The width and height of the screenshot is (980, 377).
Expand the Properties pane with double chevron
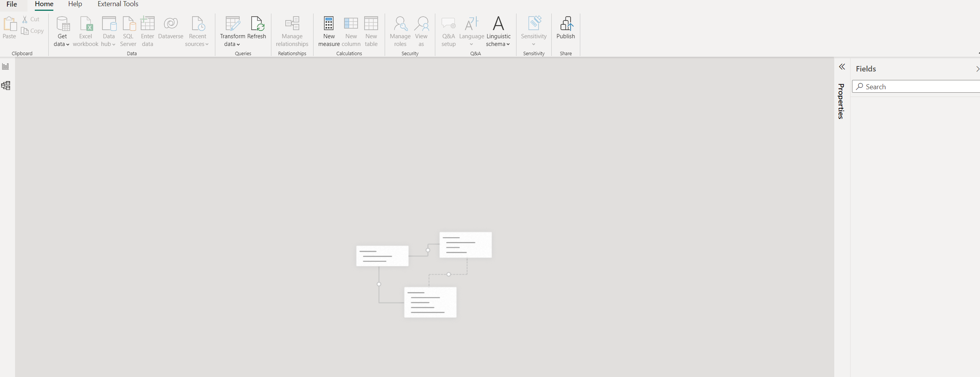(x=842, y=67)
